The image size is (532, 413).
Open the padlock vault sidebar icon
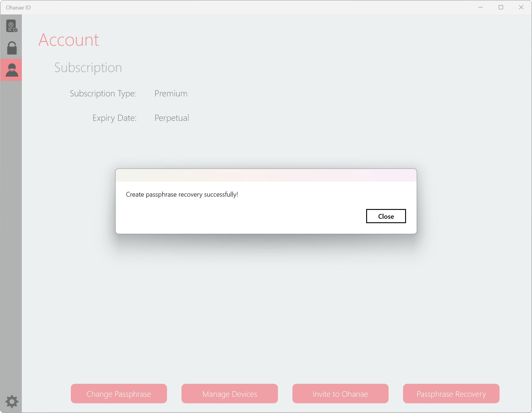pyautogui.click(x=12, y=48)
